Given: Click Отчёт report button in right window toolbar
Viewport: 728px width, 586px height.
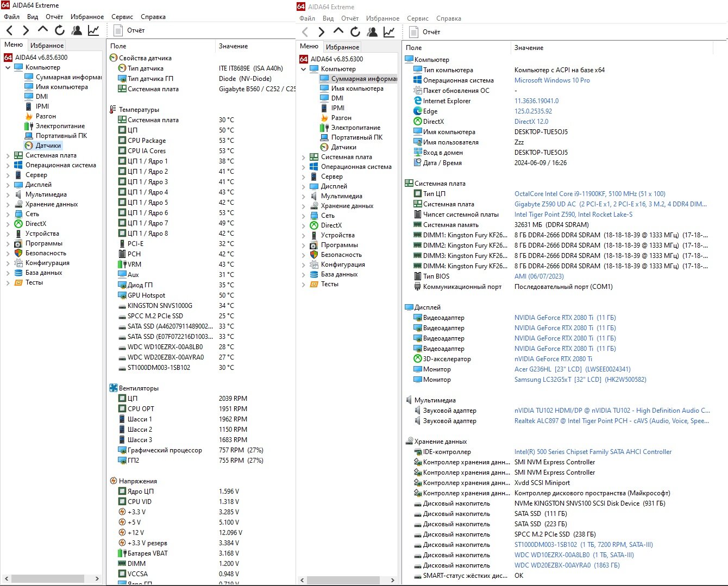Looking at the screenshot, I should [425, 32].
